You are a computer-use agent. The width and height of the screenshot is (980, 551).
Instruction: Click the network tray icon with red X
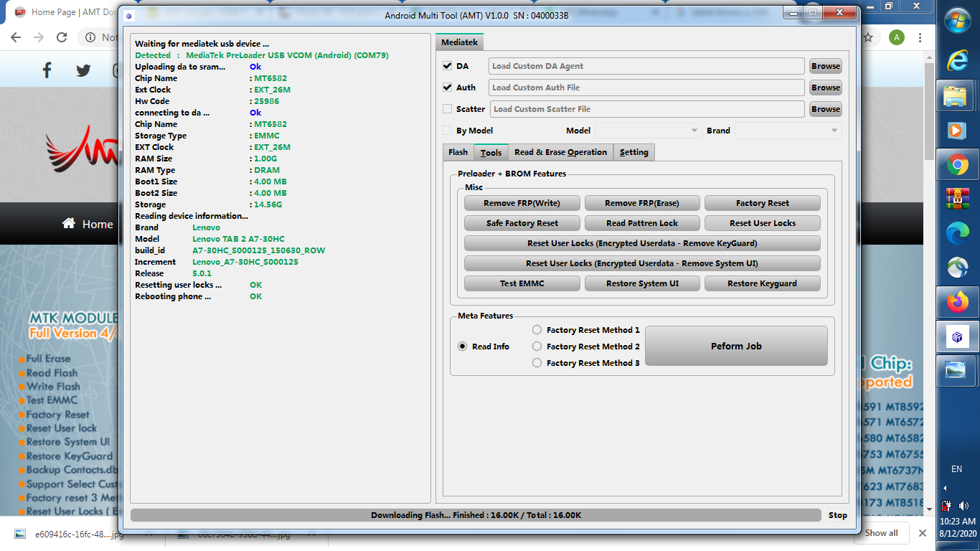pyautogui.click(x=947, y=506)
